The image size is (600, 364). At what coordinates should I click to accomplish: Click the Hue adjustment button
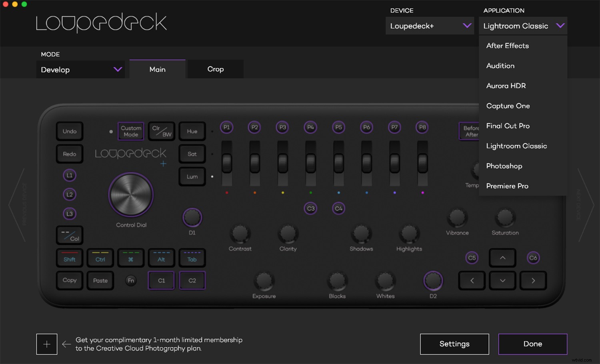click(x=192, y=131)
